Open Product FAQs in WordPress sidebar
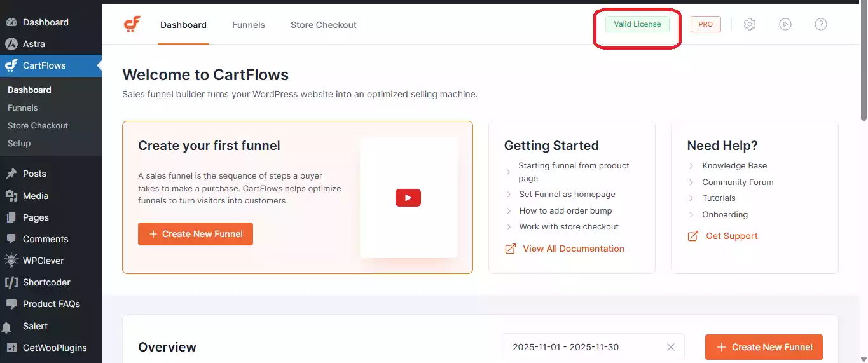The image size is (868, 363). [51, 304]
